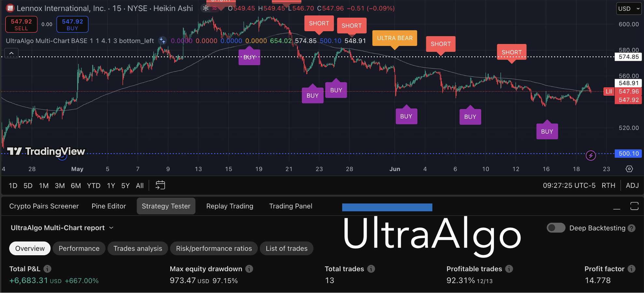Open the chart axis settings gear icon
Image resolution: width=644 pixels, height=293 pixels.
coord(629,169)
